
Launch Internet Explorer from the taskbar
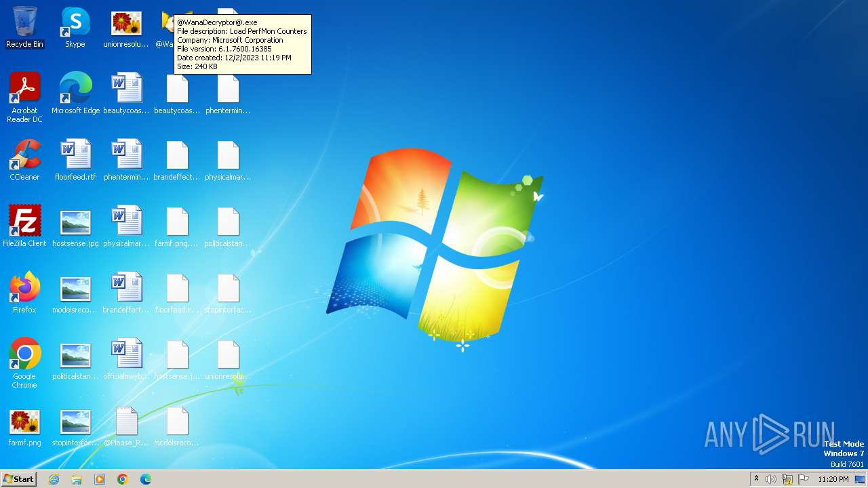point(54,479)
